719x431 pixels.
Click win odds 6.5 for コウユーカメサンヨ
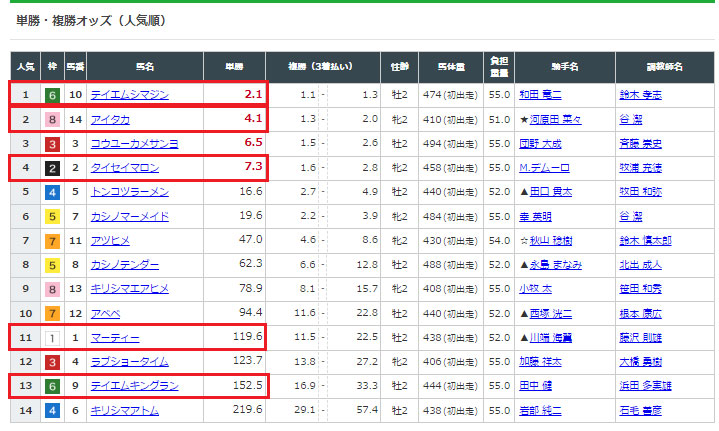pos(252,144)
